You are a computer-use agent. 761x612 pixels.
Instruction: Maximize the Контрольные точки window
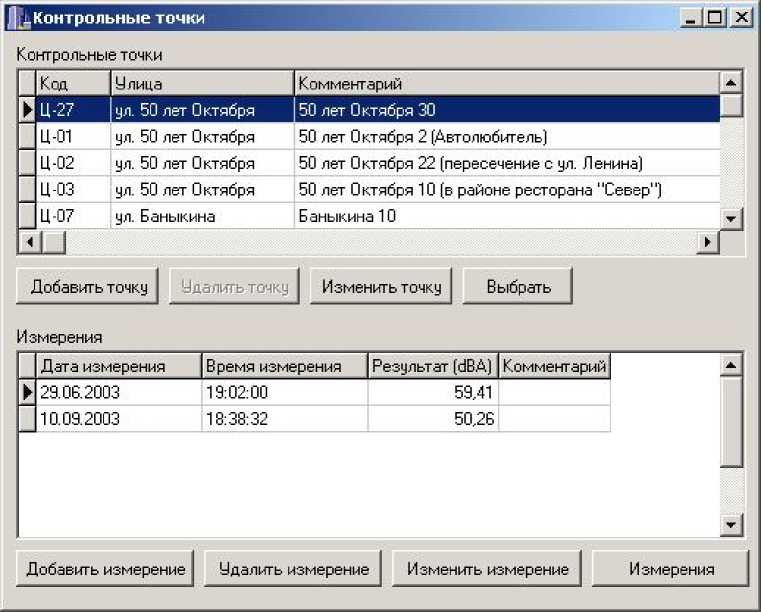click(x=715, y=18)
